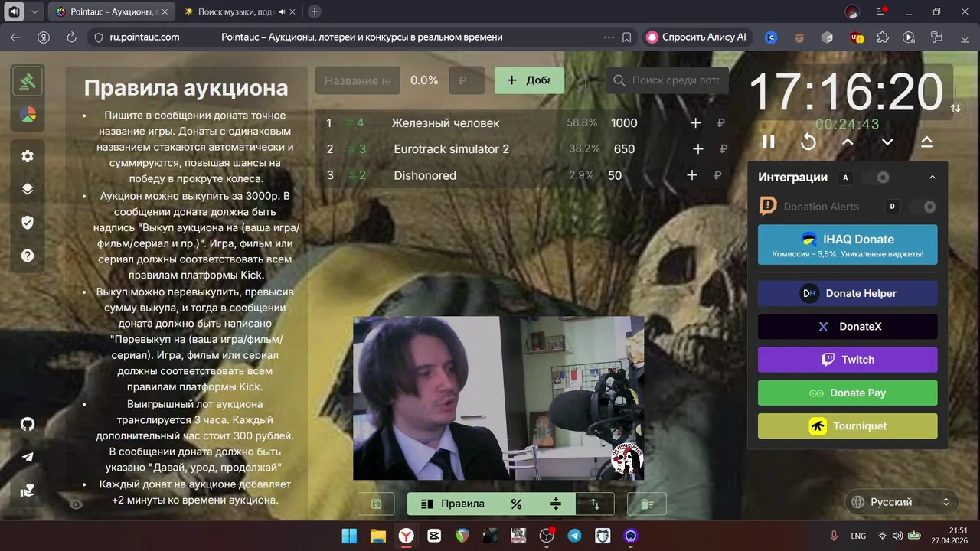Go back in browser
Screen dimensions: 980x551
point(15,37)
